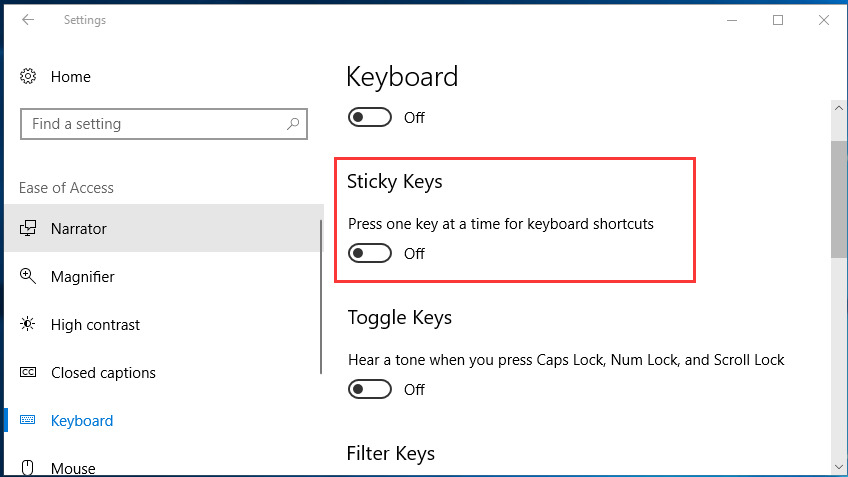
Task: Click the back arrow icon
Action: pos(28,20)
